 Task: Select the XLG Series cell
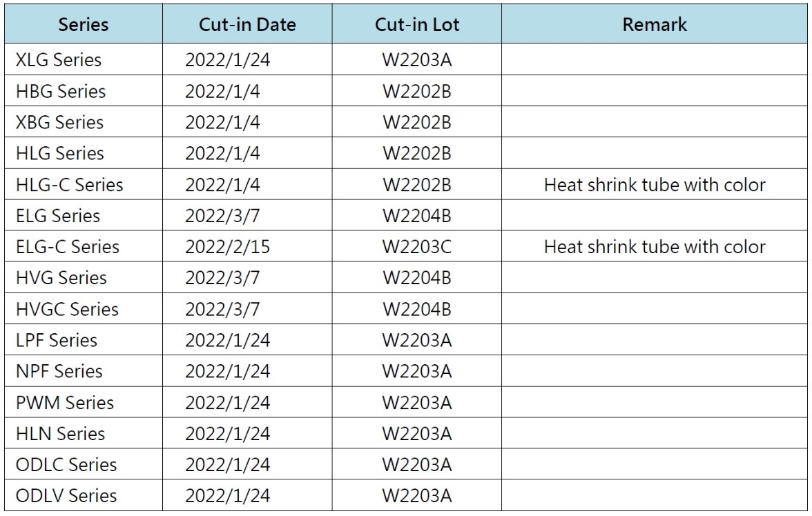click(x=58, y=60)
